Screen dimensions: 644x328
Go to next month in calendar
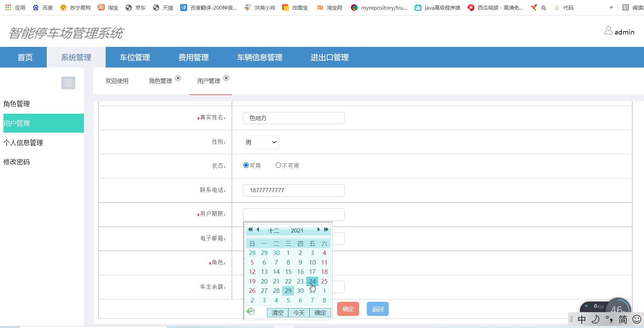319,229
